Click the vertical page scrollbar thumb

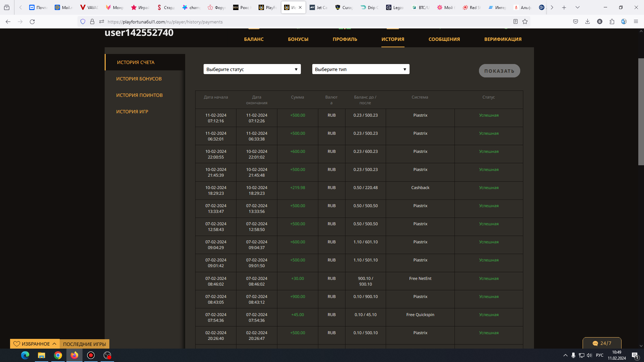(x=641, y=112)
